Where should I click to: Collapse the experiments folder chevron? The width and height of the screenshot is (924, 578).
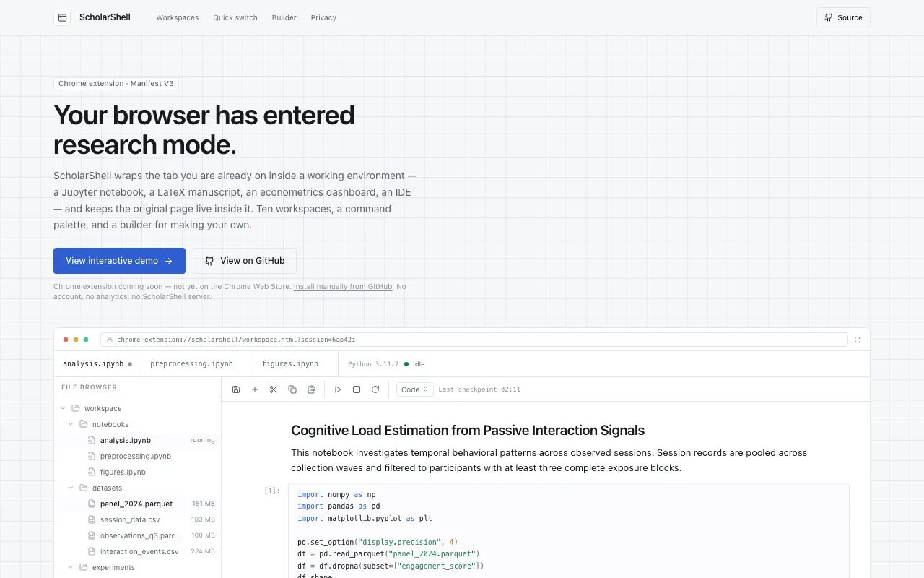point(71,567)
